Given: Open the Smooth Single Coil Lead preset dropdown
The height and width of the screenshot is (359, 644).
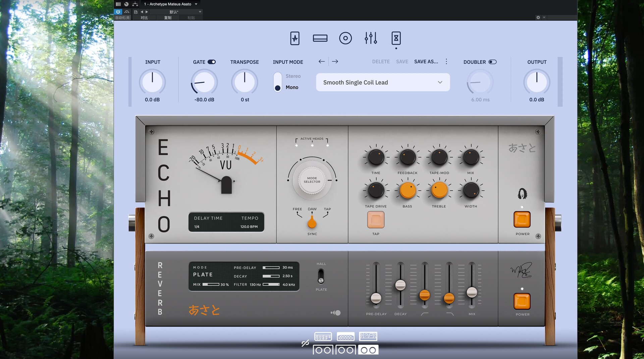Looking at the screenshot, I should pos(383,82).
